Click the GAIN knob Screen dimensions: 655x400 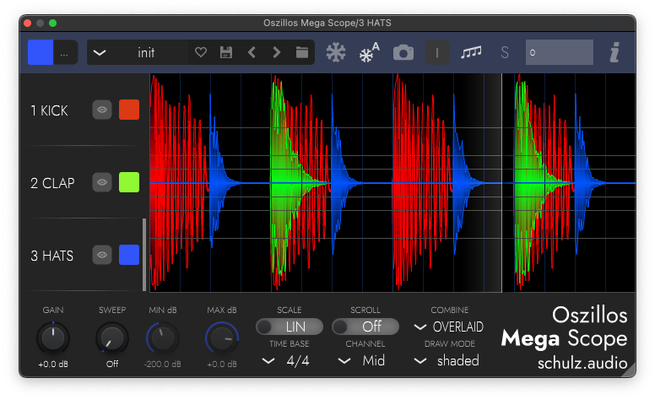(53, 338)
